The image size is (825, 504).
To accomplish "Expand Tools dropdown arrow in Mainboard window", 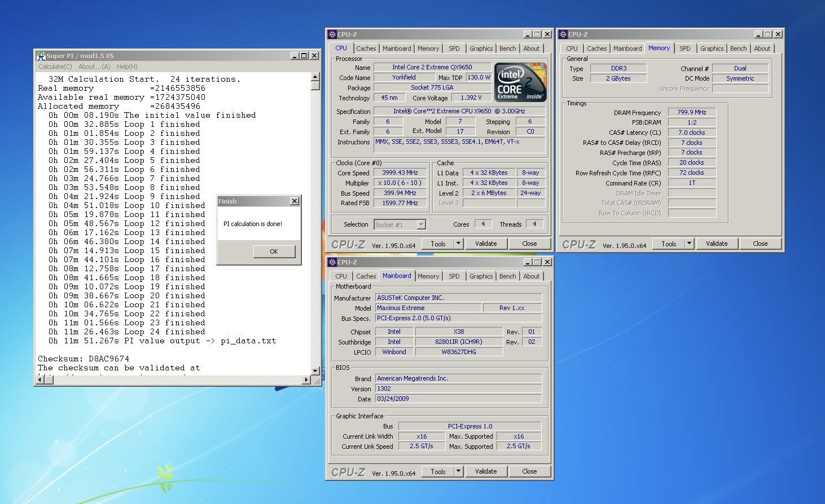I will click(x=458, y=471).
